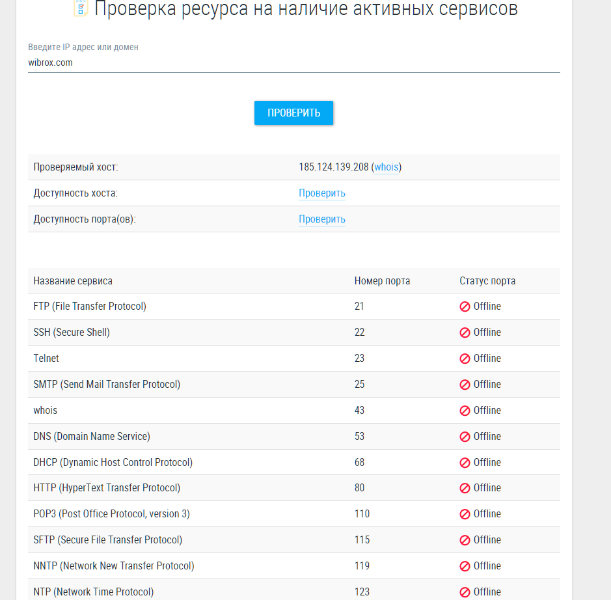The image size is (611, 600).
Task: Click the Offline icon in whois row
Action: [464, 411]
